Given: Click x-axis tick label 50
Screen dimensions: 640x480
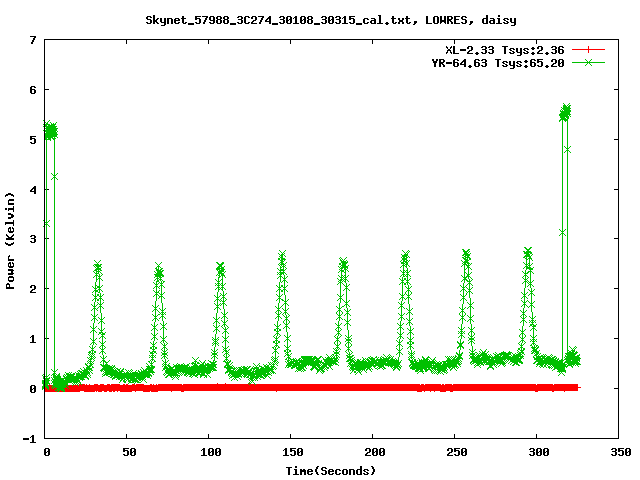Looking at the screenshot, I should pyautogui.click(x=129, y=452).
